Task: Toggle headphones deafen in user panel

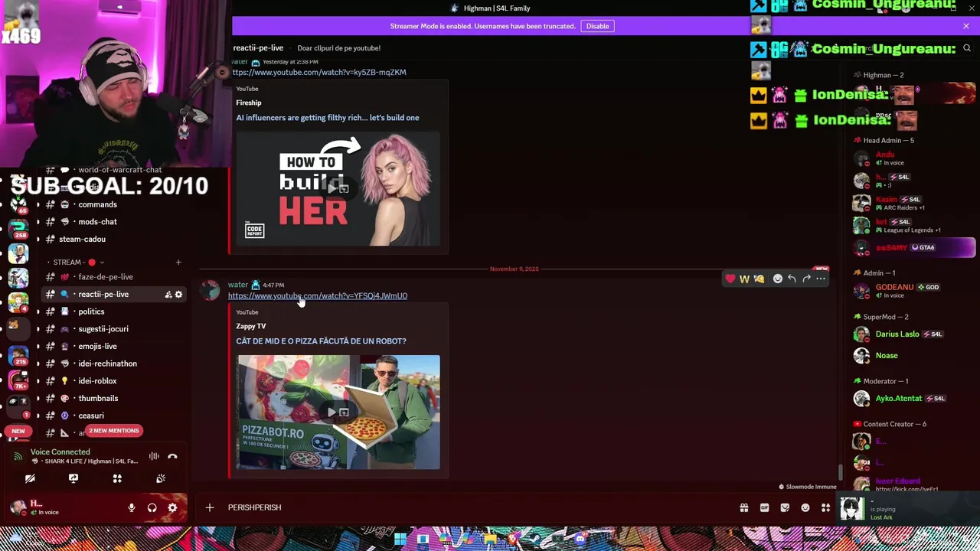Action: 152,507
